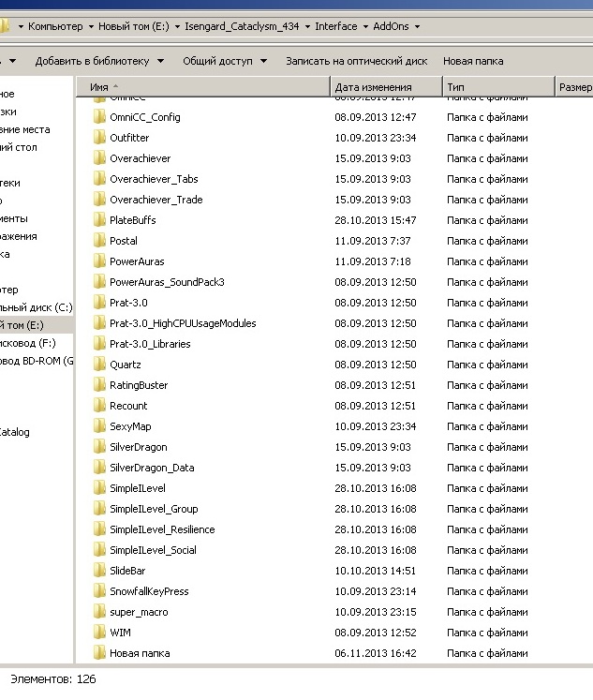Click the Prat-3.0_Libraries folder icon
The image size is (593, 700).
pos(99,343)
